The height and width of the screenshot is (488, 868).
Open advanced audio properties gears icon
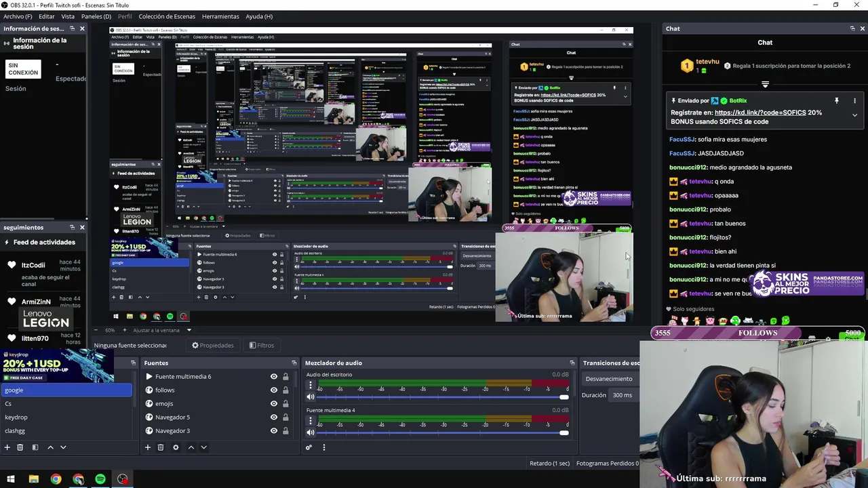[309, 447]
